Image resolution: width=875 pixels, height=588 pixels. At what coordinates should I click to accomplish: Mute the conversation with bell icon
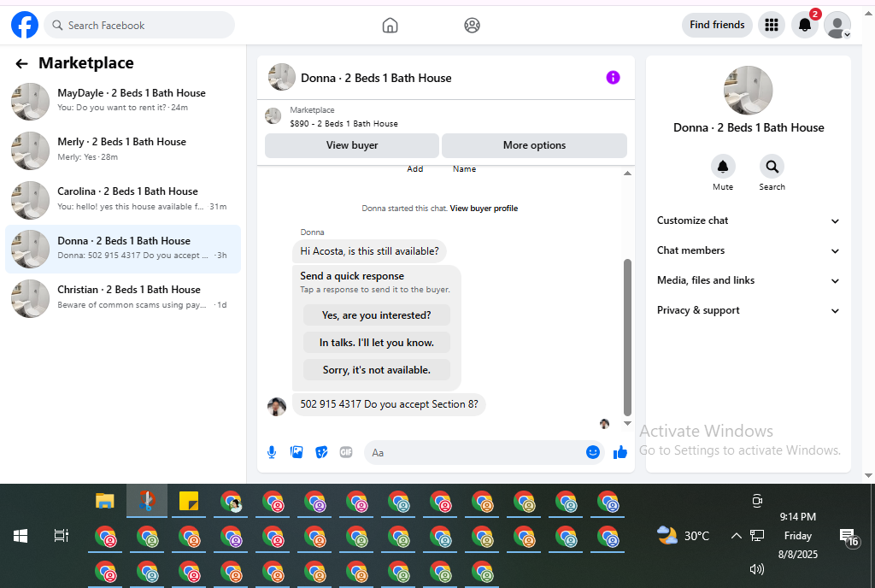click(x=723, y=167)
